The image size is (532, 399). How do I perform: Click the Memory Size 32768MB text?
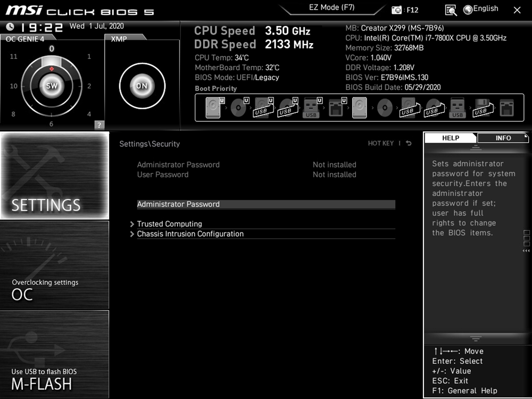point(385,48)
